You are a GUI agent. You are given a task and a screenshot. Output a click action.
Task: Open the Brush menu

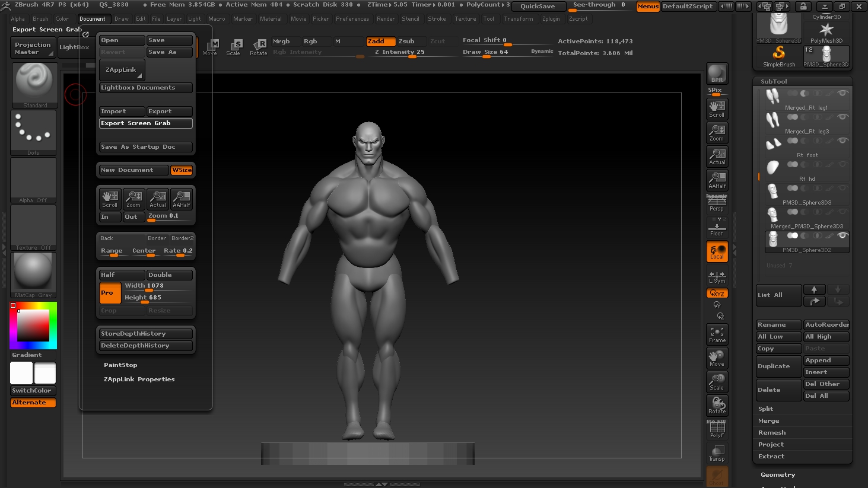pyautogui.click(x=41, y=19)
